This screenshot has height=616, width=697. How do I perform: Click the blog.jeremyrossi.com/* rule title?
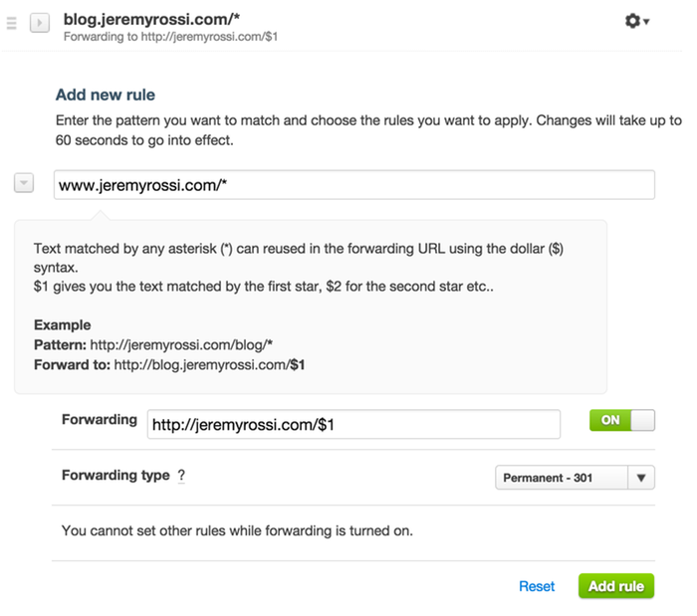[151, 19]
